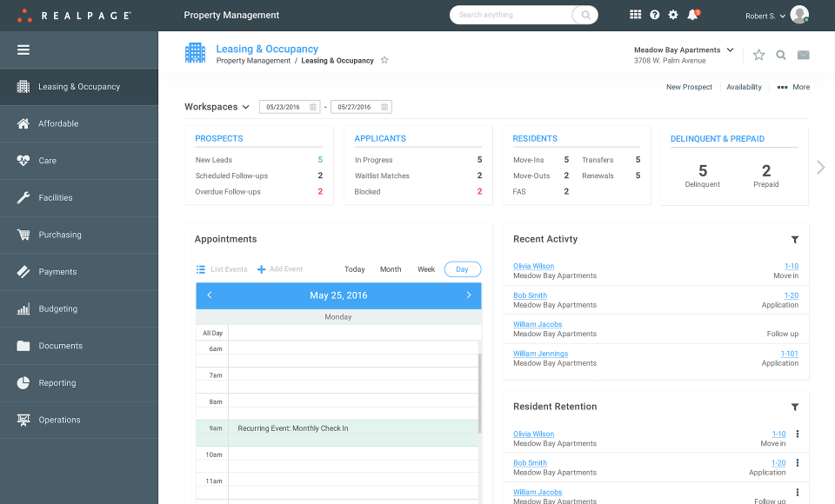835x504 pixels.
Task: Click Property Management breadcrumb link
Action: 253,61
